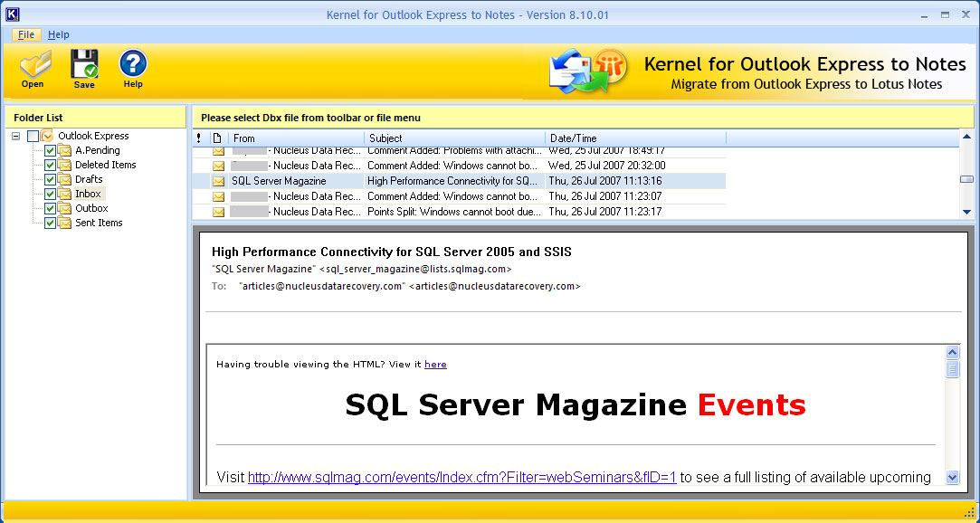Open a Dbx file with Open toolbar icon
Screen dimensions: 980x523
tap(34, 69)
